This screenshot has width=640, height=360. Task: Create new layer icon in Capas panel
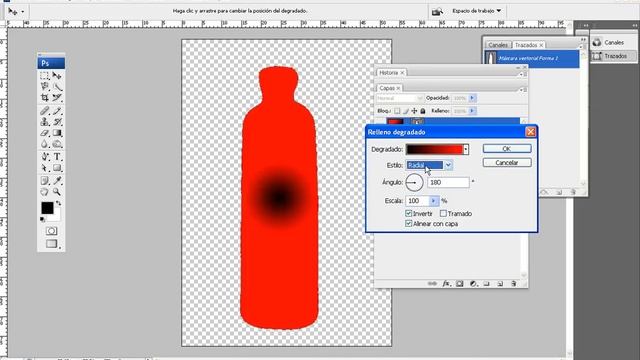pos(500,283)
